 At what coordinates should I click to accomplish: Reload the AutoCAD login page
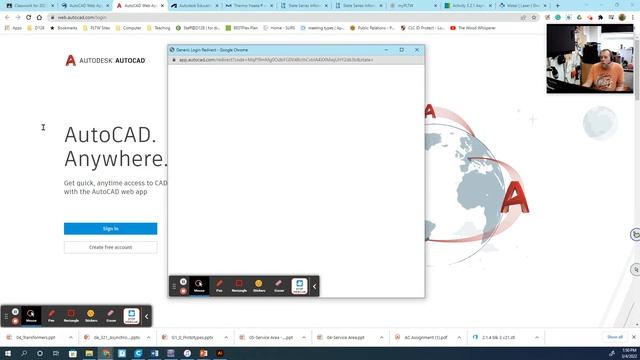[29, 18]
